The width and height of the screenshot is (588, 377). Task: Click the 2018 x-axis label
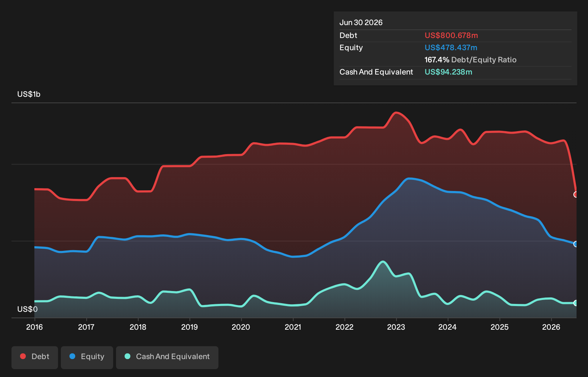(x=138, y=327)
